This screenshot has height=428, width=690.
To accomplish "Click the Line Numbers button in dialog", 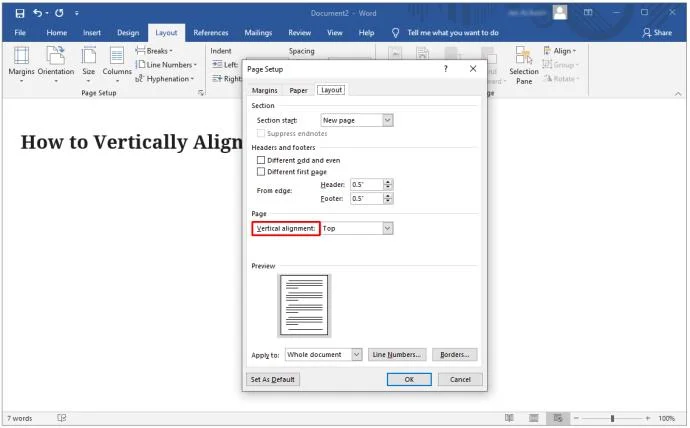I will (x=397, y=355).
